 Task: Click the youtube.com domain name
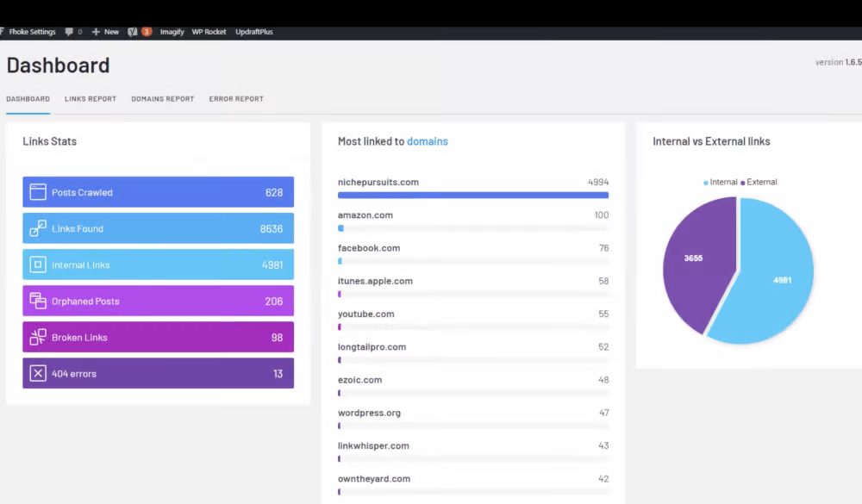tap(365, 314)
